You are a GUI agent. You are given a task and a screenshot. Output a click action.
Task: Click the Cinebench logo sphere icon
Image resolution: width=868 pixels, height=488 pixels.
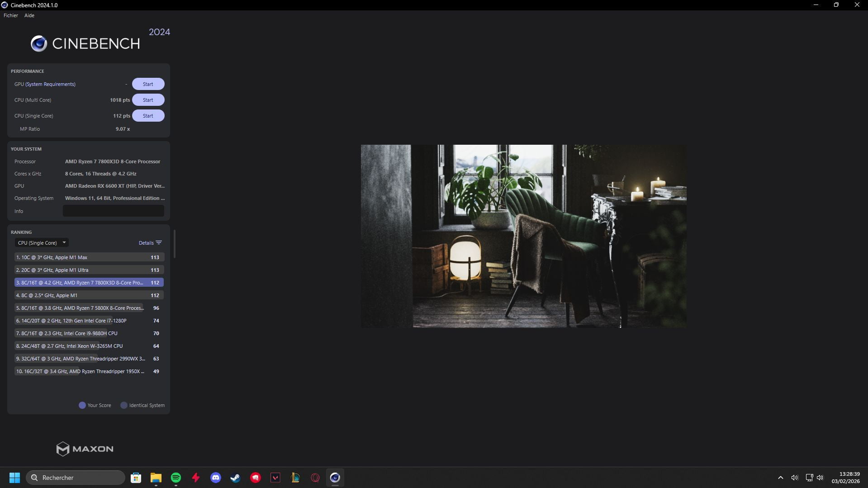click(x=39, y=43)
